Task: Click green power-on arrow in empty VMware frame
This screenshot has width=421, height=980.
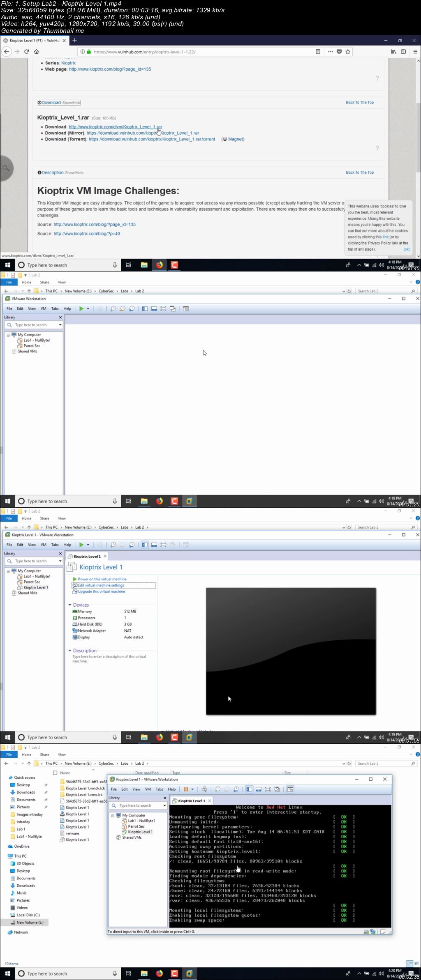Action: (x=81, y=308)
